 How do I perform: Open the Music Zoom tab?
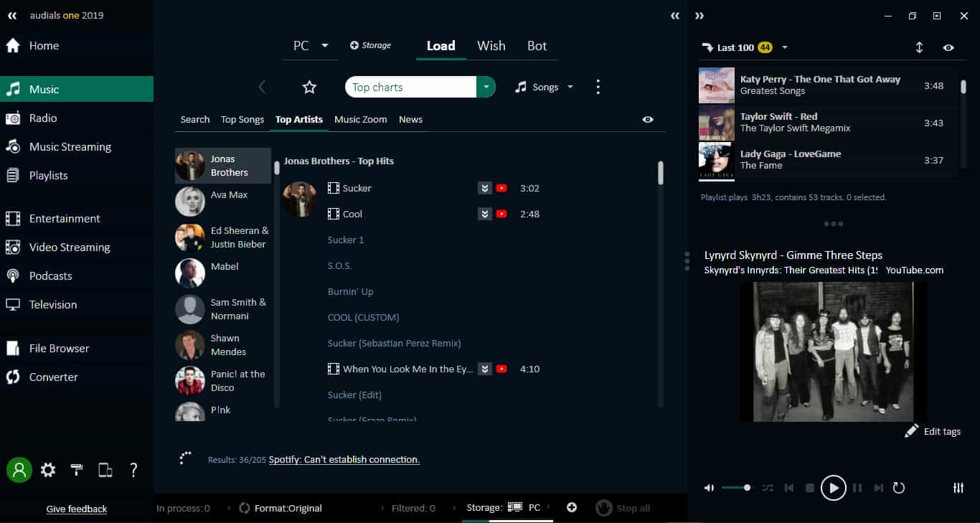tap(361, 120)
